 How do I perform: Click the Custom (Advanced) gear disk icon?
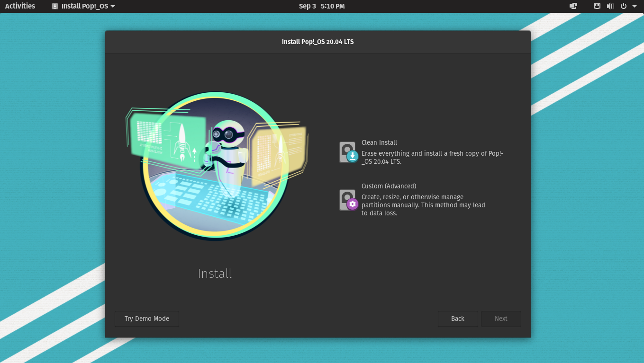click(x=348, y=200)
